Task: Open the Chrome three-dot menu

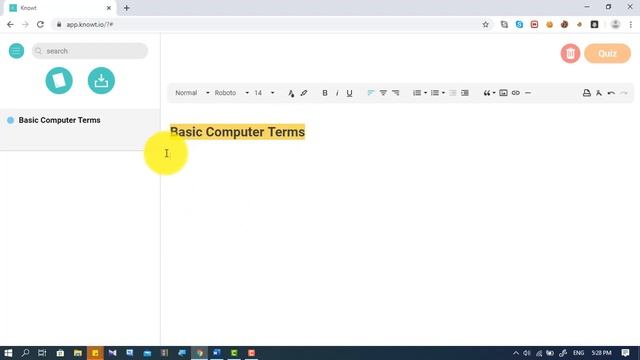Action: click(x=631, y=24)
